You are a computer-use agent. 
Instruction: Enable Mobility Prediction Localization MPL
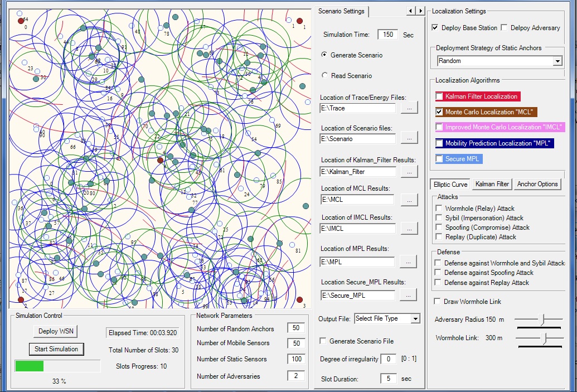(439, 143)
